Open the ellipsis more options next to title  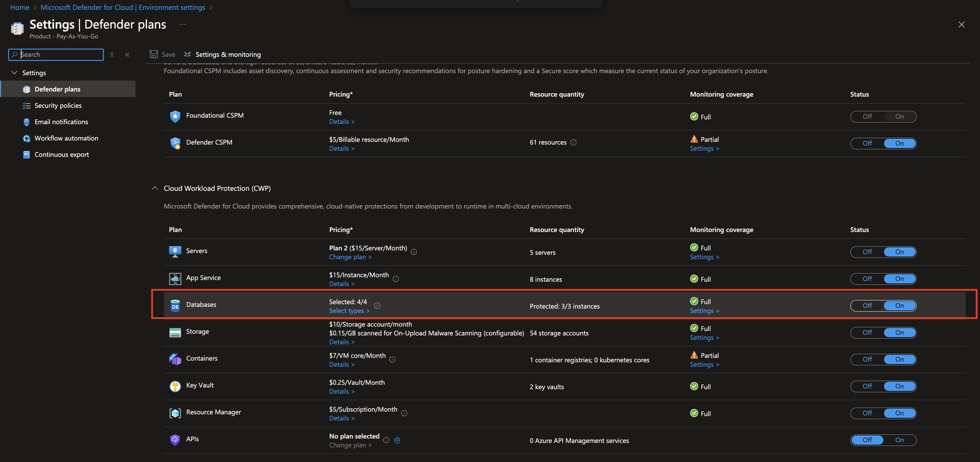coord(183,25)
